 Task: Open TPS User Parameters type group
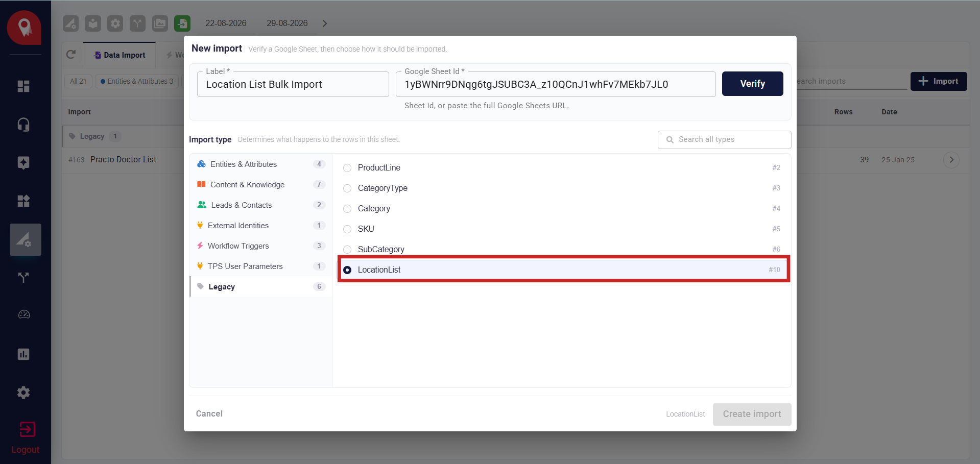coord(260,266)
